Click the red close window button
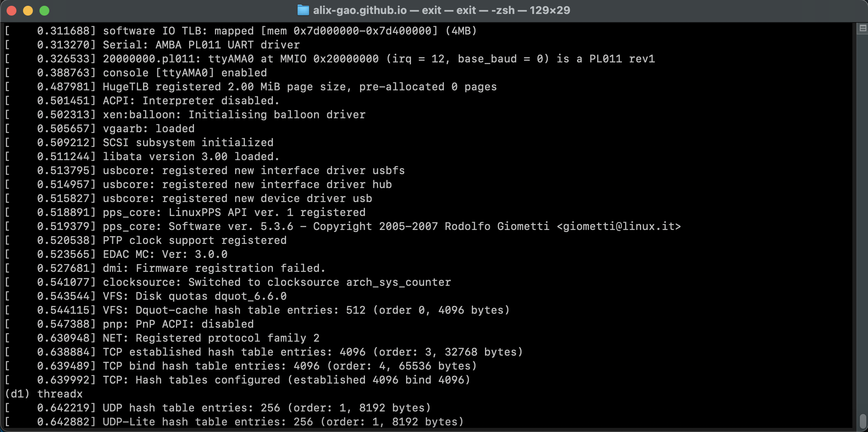The height and width of the screenshot is (432, 868). (12, 11)
